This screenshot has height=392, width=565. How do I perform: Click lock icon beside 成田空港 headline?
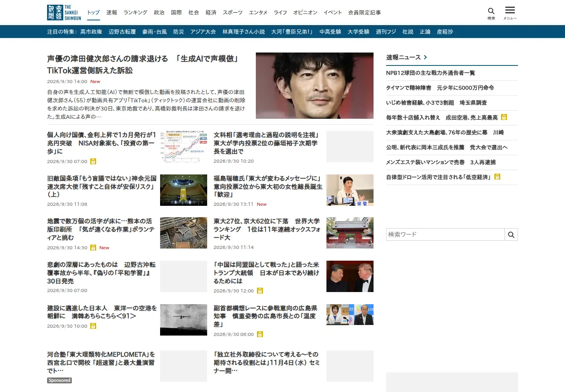click(504, 117)
